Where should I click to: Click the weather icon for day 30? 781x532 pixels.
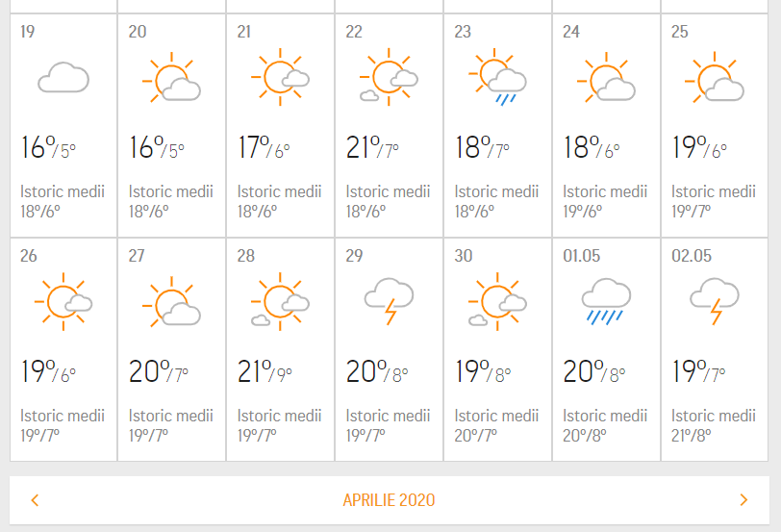[498, 301]
